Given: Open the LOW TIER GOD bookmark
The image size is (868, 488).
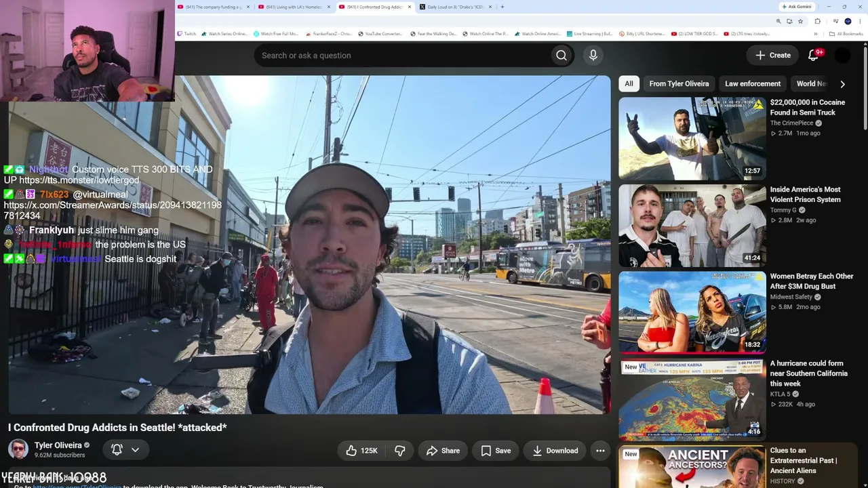Looking at the screenshot, I should tap(694, 34).
